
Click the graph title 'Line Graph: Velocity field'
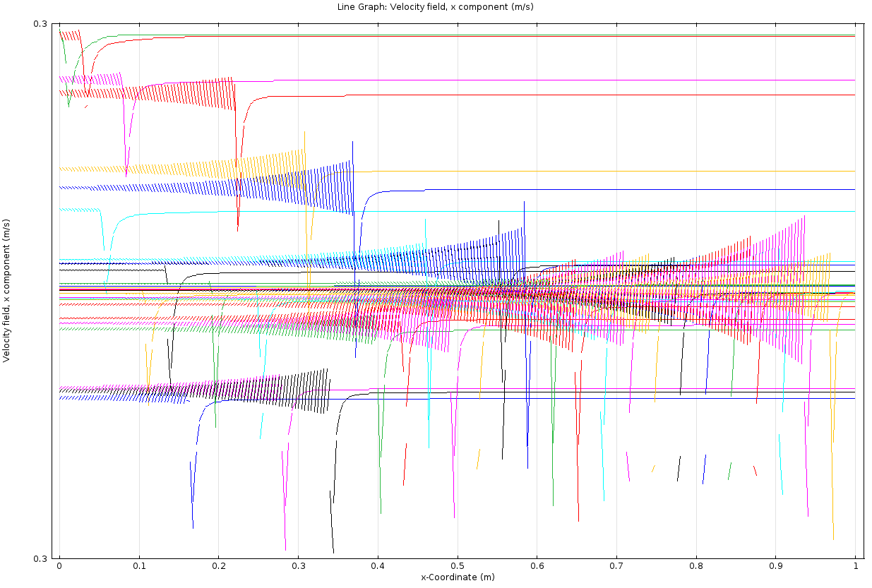click(x=435, y=7)
